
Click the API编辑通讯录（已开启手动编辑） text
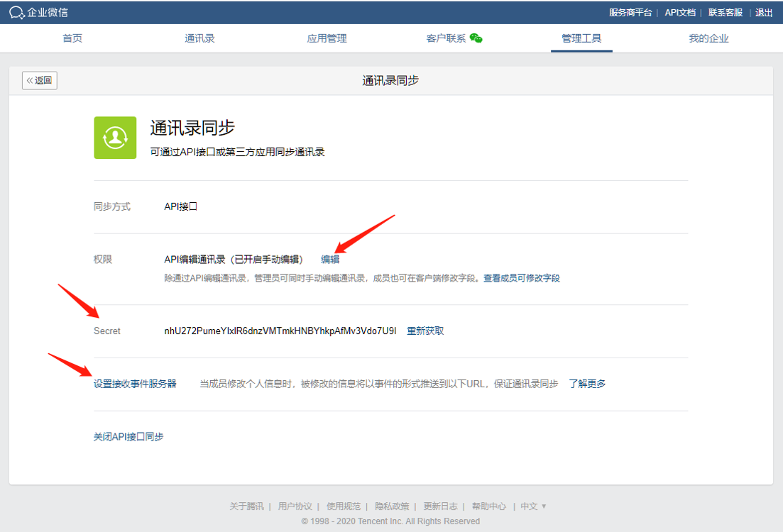point(234,259)
